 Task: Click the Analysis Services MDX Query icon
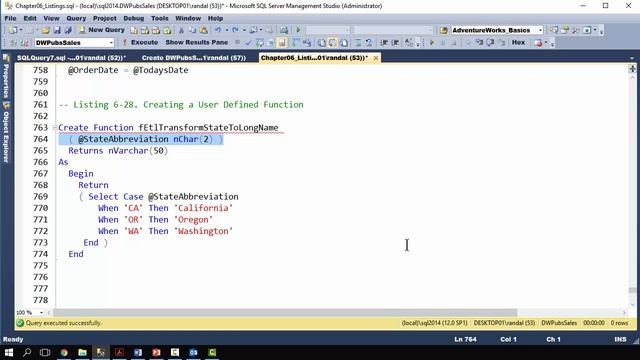click(145, 30)
